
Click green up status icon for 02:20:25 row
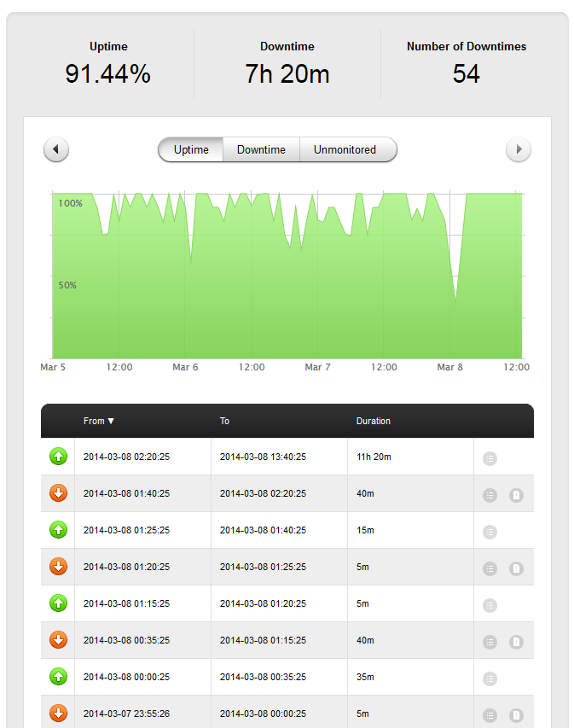[58, 457]
